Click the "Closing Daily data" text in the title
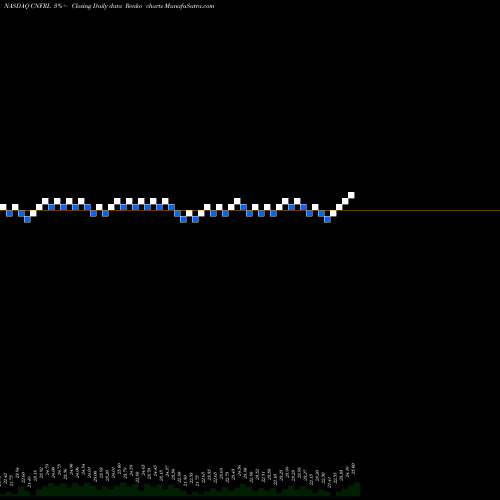The image size is (500, 500). (x=97, y=6)
